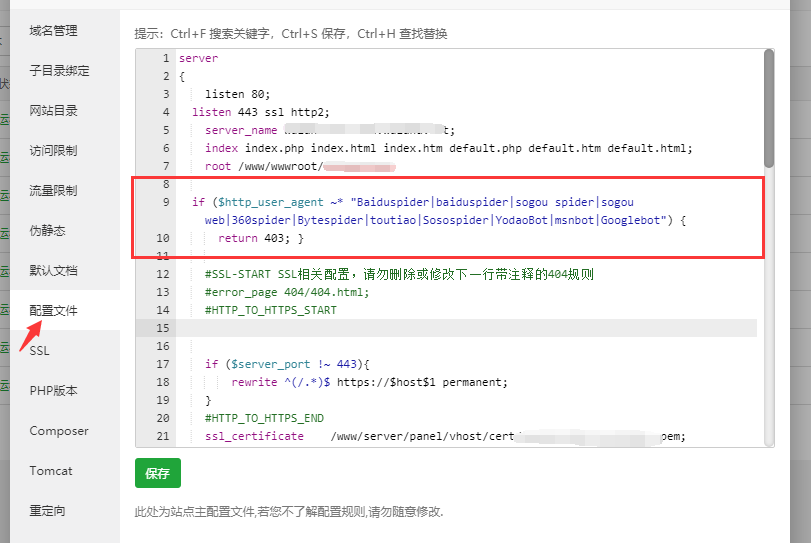Open the 伪静态 rewrite tab

(x=47, y=231)
